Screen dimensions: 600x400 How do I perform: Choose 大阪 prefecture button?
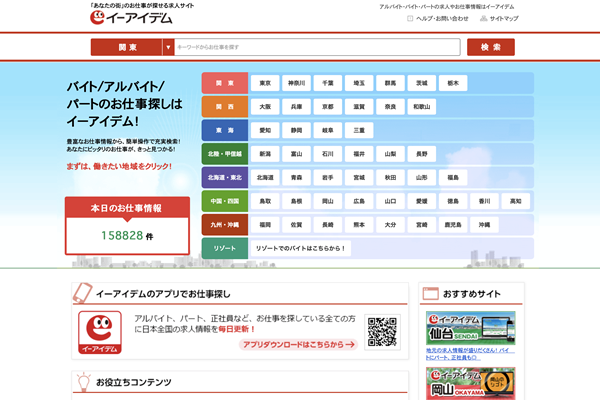point(265,107)
